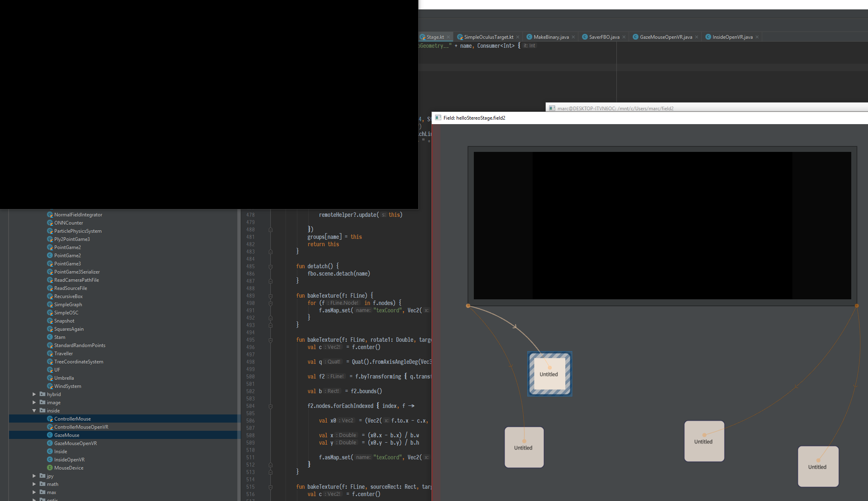
Task: Click the Field window title bar icon
Action: [438, 118]
